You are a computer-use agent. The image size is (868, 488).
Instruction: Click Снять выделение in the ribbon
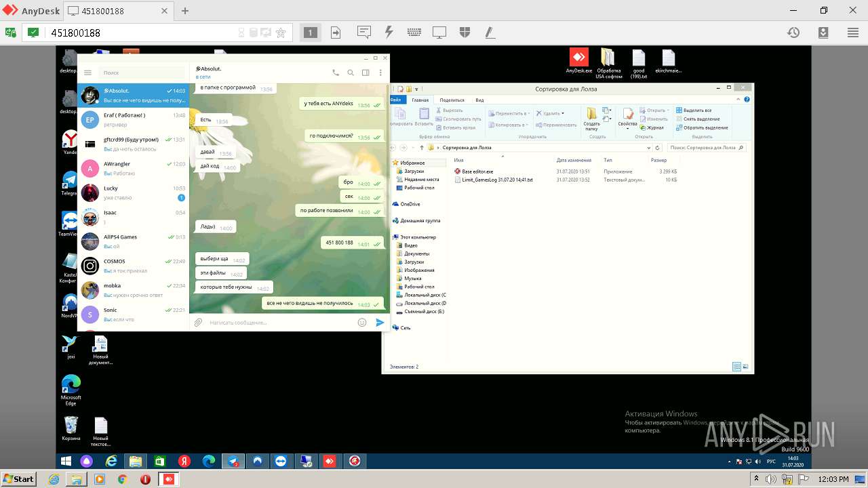coord(697,119)
